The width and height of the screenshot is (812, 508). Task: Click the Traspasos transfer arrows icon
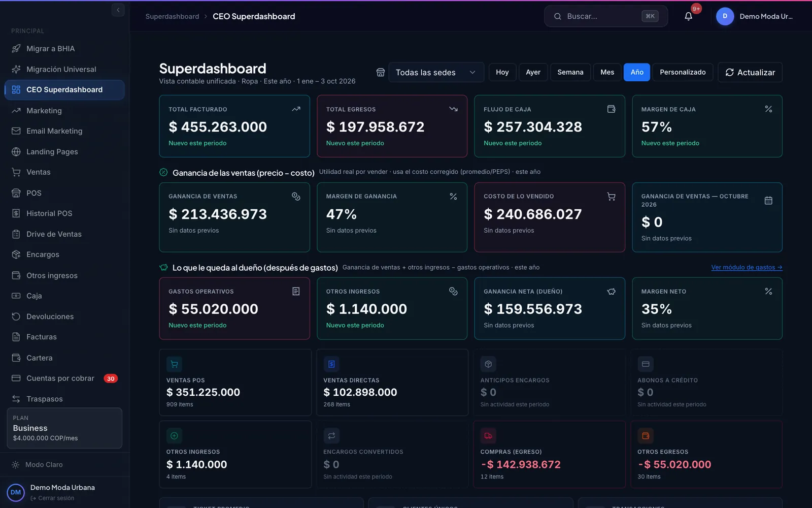[x=16, y=399]
